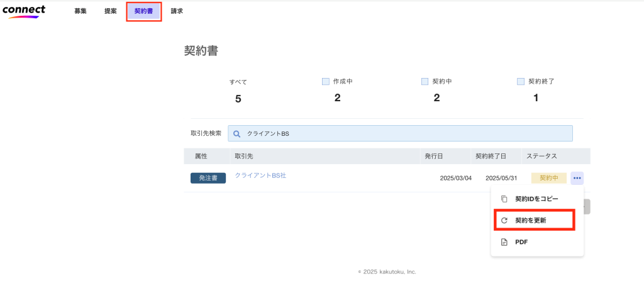
Task: Open the 募集 tab
Action: tap(80, 11)
